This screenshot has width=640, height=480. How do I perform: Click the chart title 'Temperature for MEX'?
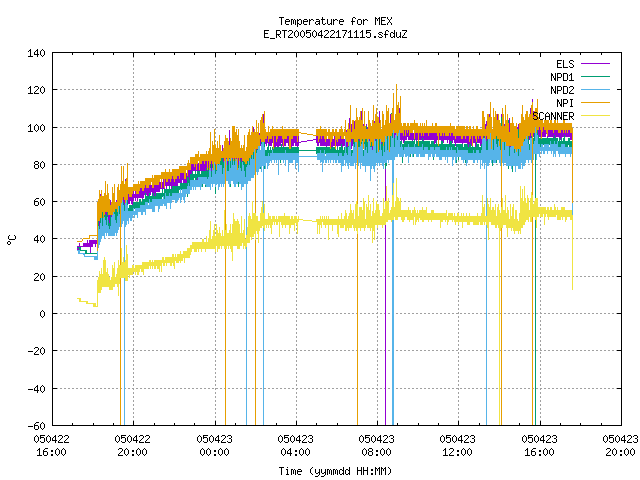[335, 21]
